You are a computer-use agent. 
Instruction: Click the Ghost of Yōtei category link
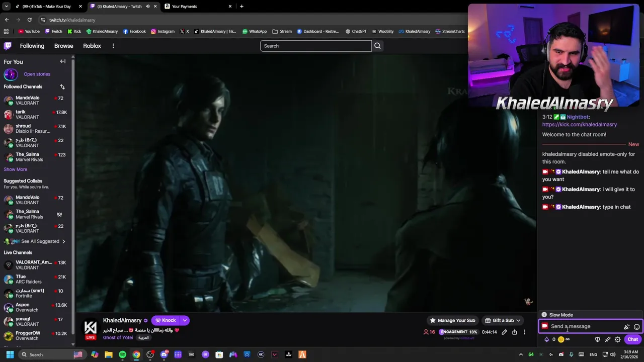(x=118, y=337)
